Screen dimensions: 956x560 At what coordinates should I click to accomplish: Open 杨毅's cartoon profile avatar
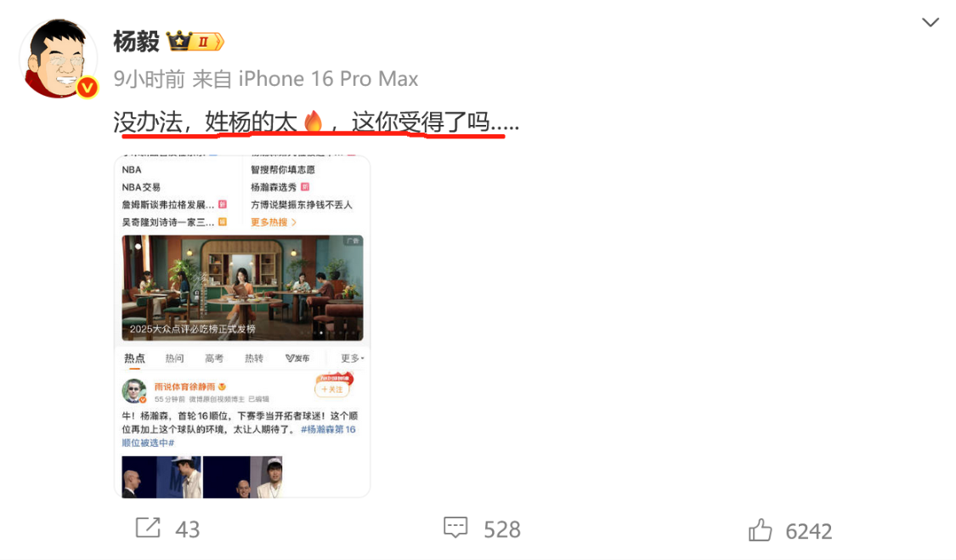tap(59, 58)
